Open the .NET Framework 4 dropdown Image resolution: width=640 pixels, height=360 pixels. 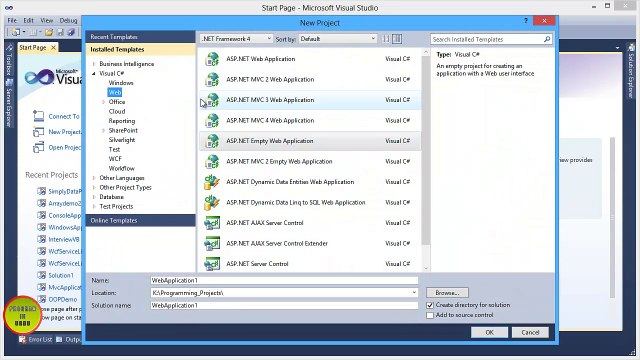pyautogui.click(x=236, y=39)
